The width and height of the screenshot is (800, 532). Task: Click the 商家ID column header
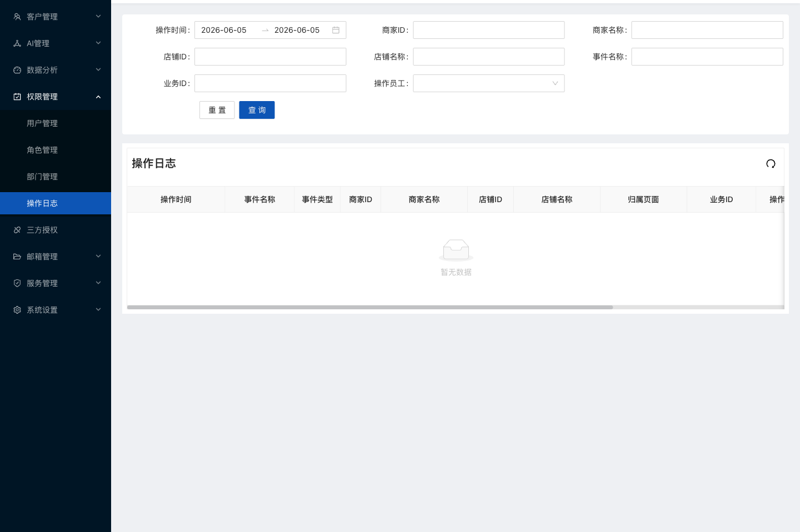point(361,199)
